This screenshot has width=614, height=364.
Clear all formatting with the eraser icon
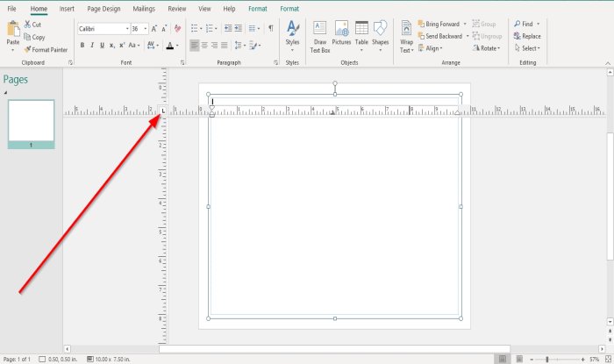point(178,29)
